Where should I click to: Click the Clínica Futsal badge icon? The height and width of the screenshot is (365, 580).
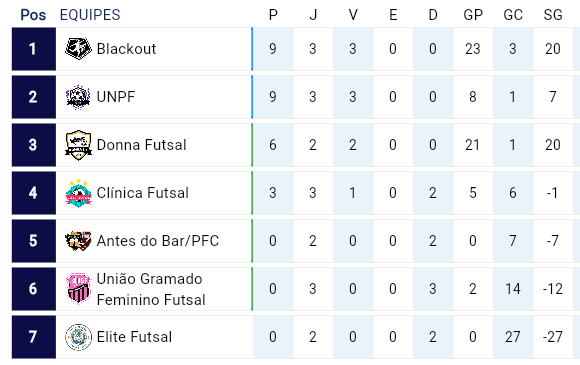[x=78, y=193]
